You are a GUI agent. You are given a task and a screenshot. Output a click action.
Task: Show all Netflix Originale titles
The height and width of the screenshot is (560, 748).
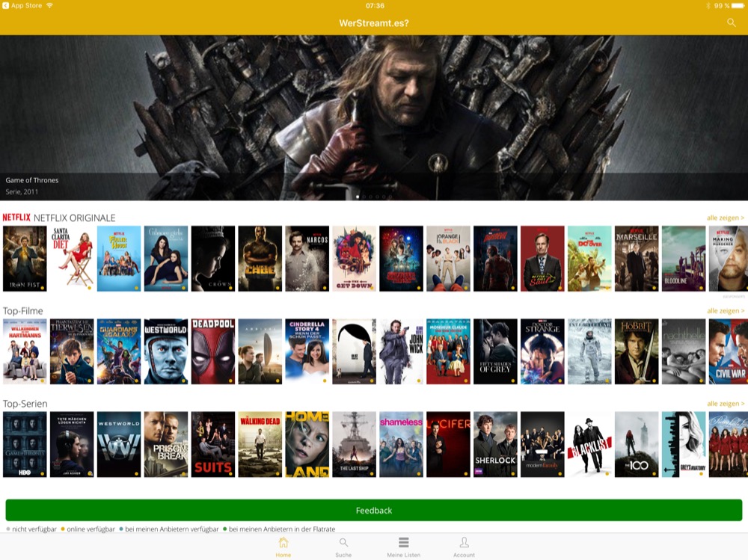pyautogui.click(x=725, y=218)
